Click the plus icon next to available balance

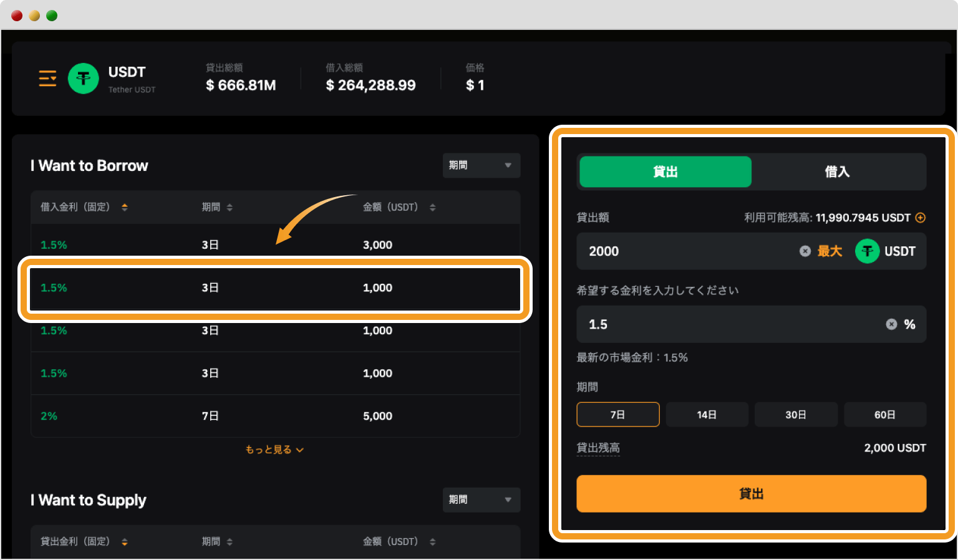[920, 218]
